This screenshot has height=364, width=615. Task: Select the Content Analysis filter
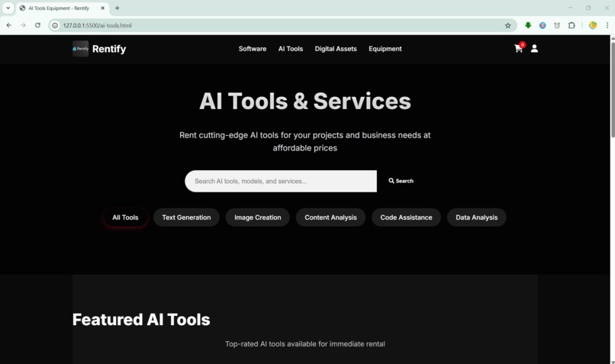(x=330, y=217)
